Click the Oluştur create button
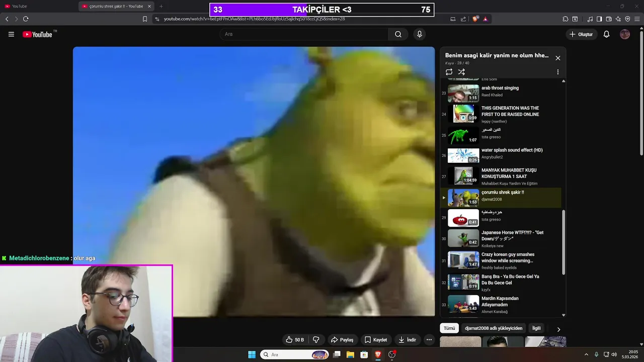This screenshot has height=362, width=644. (581, 34)
